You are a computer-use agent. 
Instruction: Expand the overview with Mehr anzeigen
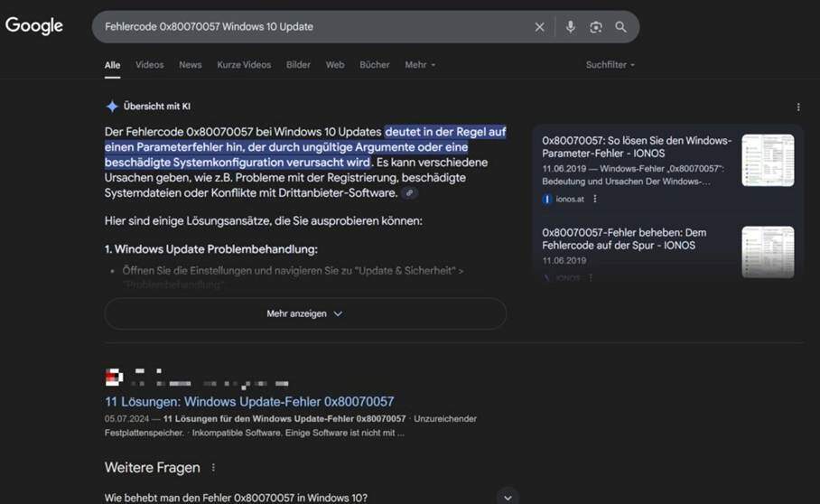point(305,313)
